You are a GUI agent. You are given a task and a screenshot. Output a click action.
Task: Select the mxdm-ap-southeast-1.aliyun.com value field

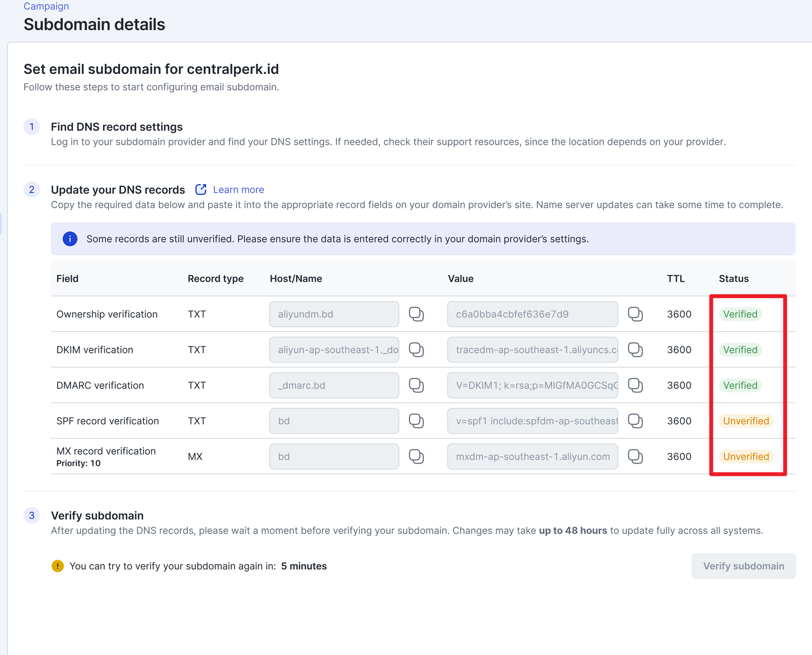coord(532,456)
